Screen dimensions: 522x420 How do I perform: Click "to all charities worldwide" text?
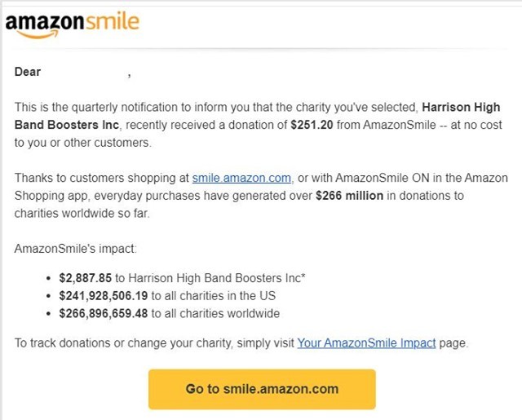tap(215, 313)
